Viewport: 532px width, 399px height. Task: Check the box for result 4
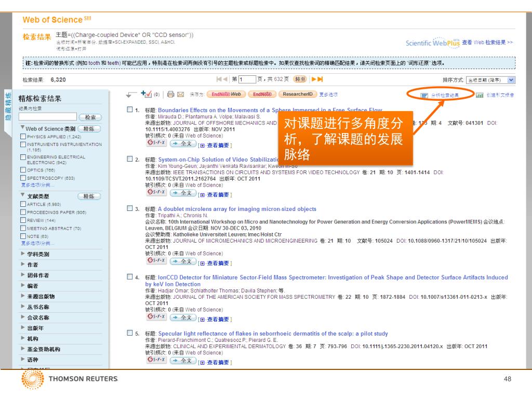[x=129, y=277]
